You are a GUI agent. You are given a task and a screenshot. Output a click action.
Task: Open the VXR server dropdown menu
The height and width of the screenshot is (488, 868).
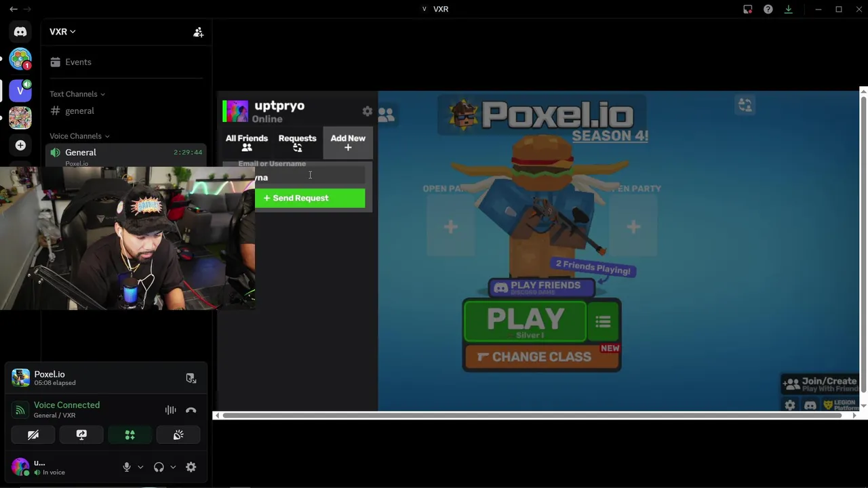[62, 32]
